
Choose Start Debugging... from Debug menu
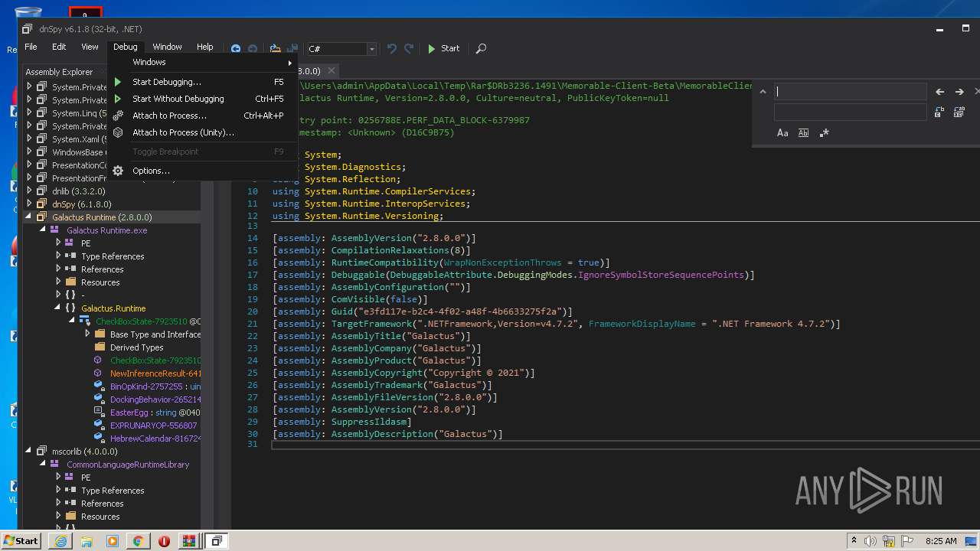(202, 82)
